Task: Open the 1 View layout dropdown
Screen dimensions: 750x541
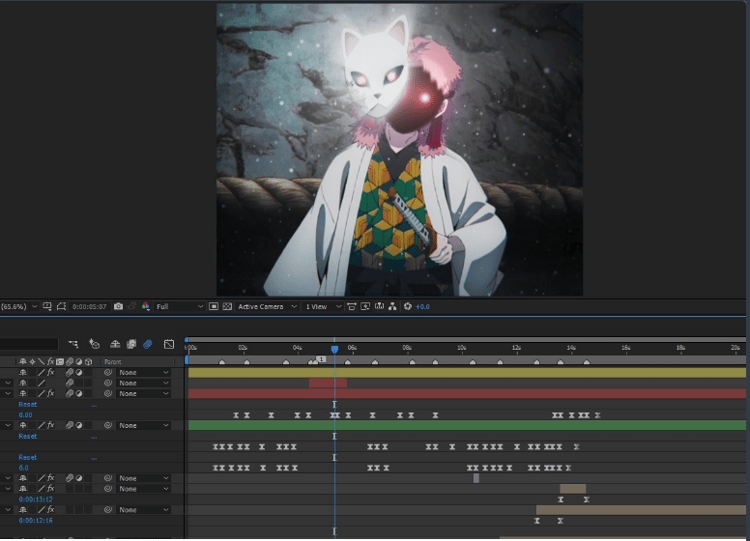Action: pos(323,307)
